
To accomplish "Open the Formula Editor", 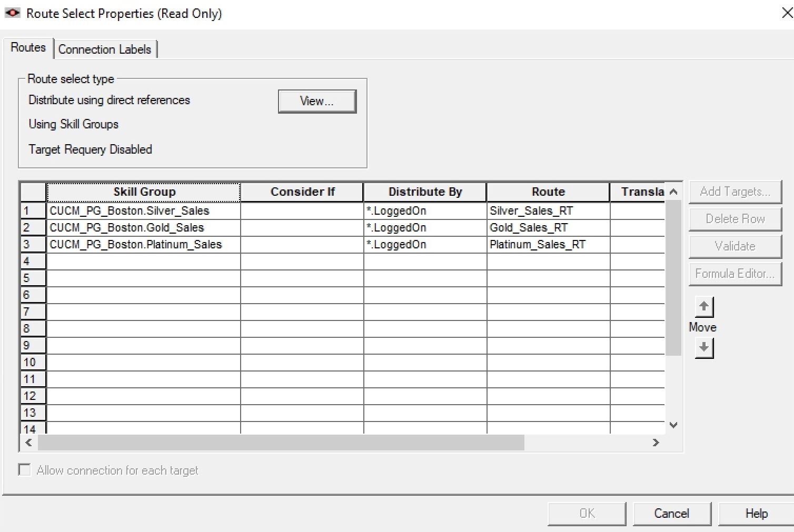I will pos(735,274).
